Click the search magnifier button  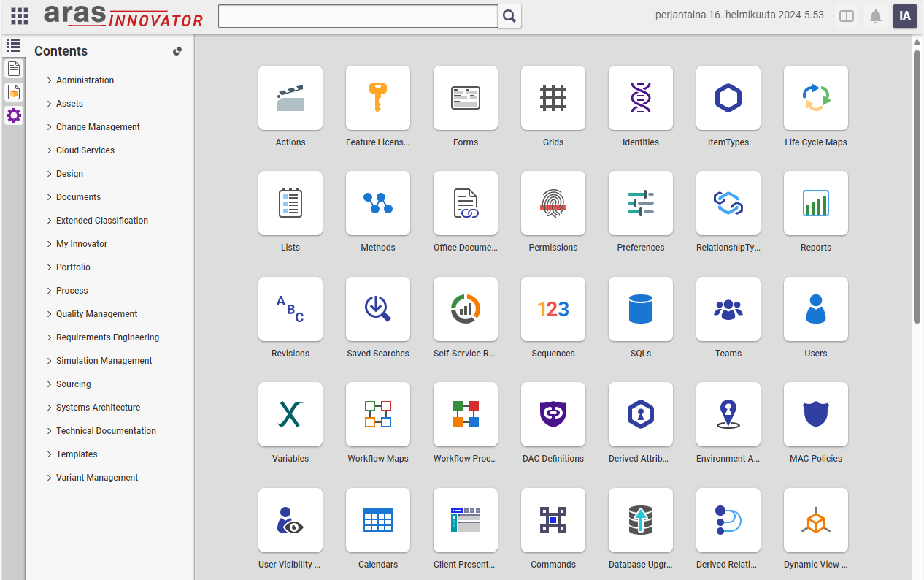click(x=509, y=16)
